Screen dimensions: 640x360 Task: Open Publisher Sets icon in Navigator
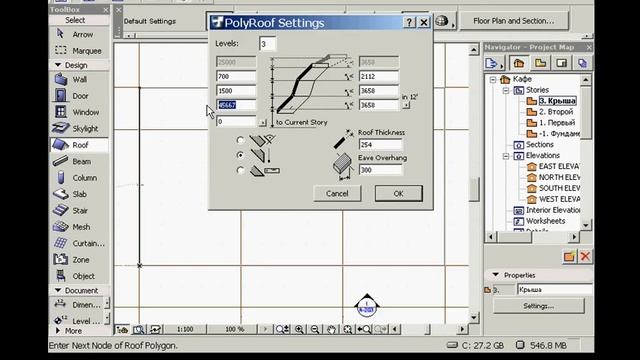(582, 63)
